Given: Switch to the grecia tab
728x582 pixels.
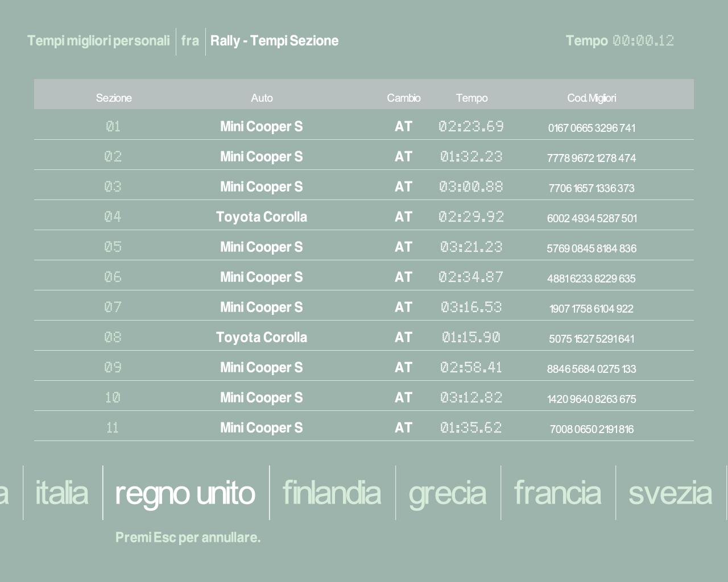Looking at the screenshot, I should point(448,492).
